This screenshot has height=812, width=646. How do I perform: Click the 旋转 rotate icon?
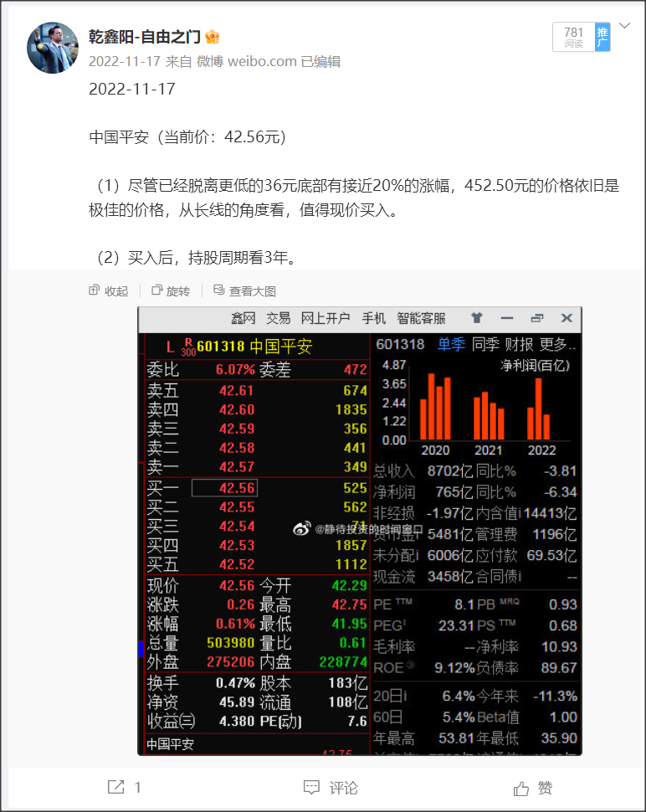point(156,290)
